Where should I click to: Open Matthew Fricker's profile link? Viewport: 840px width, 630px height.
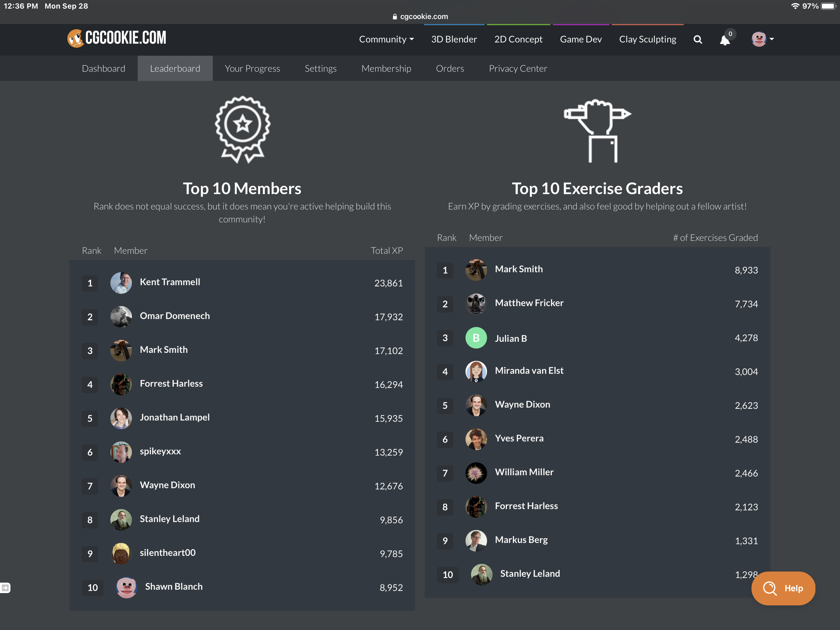point(529,303)
